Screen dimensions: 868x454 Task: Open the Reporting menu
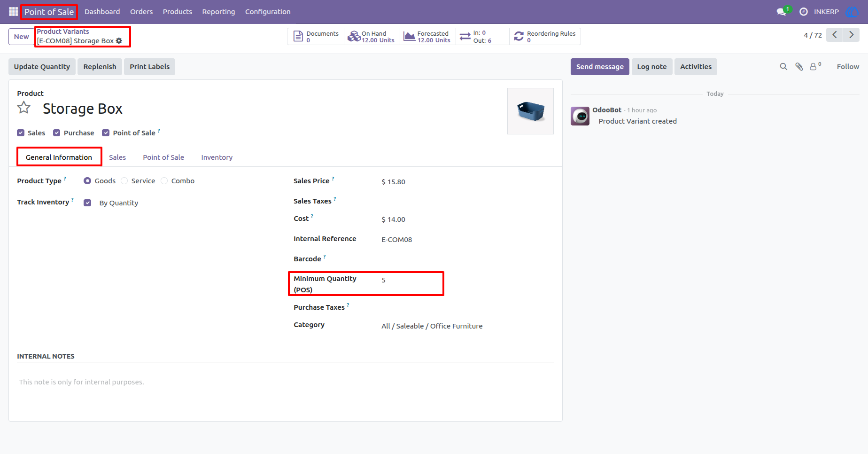tap(218, 12)
